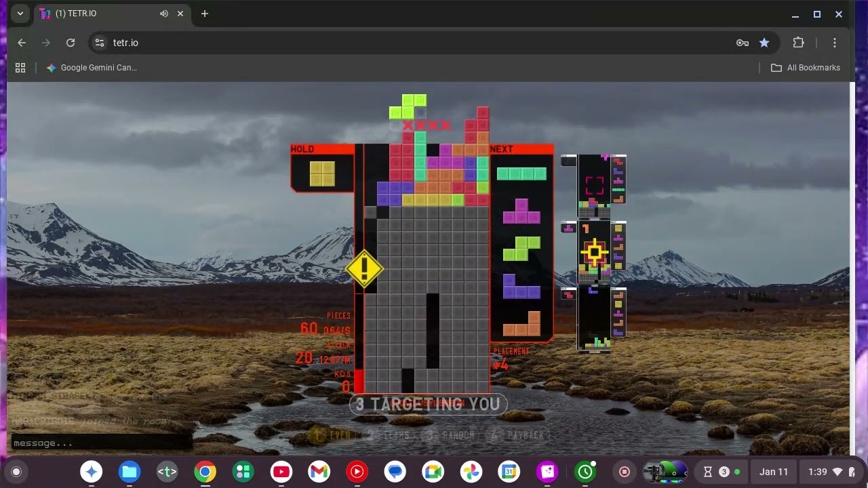The image size is (868, 488).
Task: Select the EVEN targeting mode
Action: click(330, 435)
